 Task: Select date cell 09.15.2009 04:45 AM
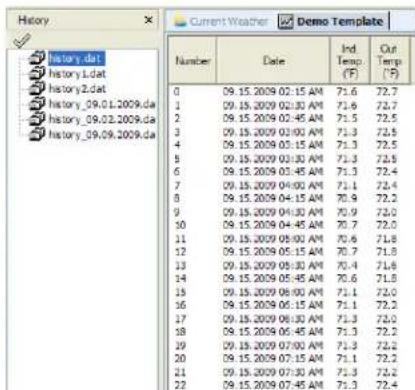coord(273,225)
